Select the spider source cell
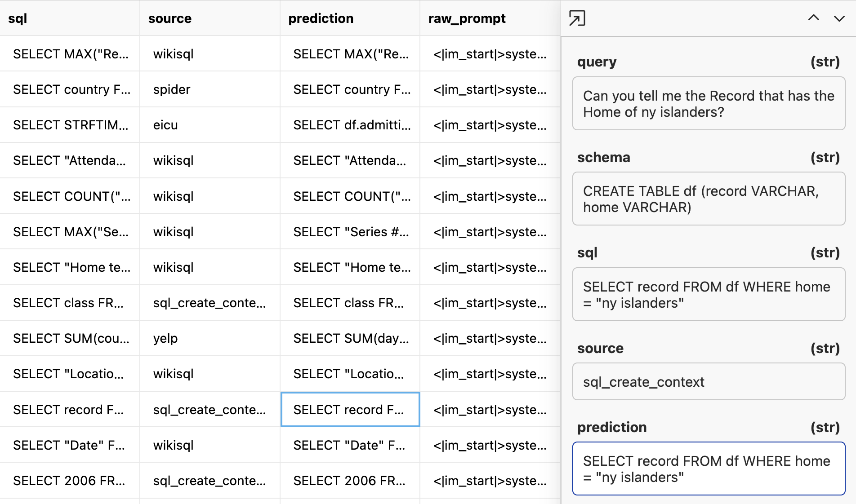856x504 pixels. (210, 89)
